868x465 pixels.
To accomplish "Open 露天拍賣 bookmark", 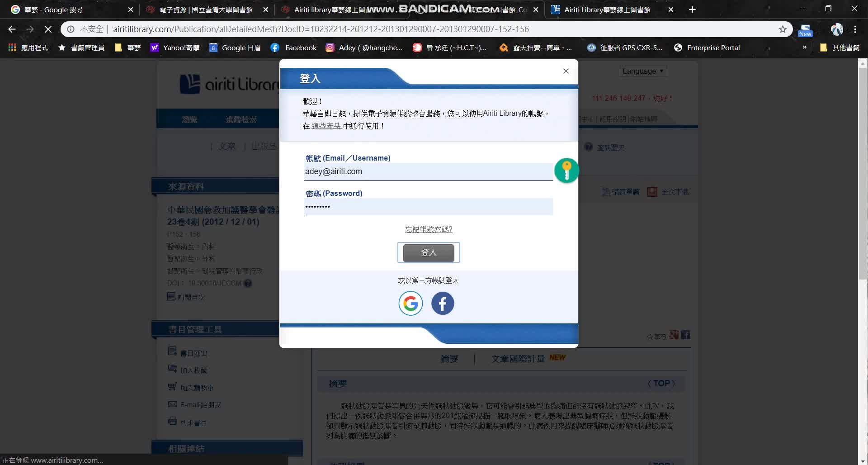I will point(536,47).
